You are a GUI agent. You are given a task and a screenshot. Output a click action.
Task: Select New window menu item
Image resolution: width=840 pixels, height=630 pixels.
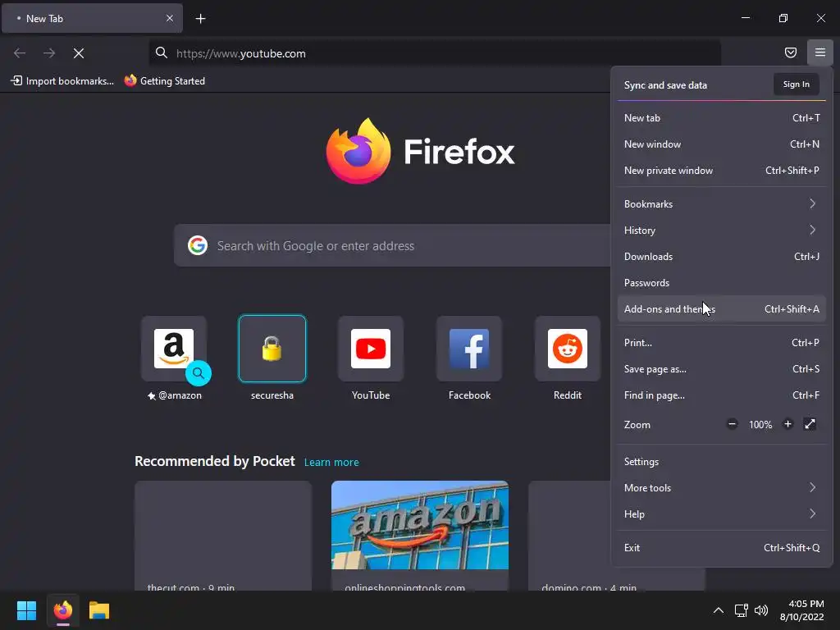[721, 144]
